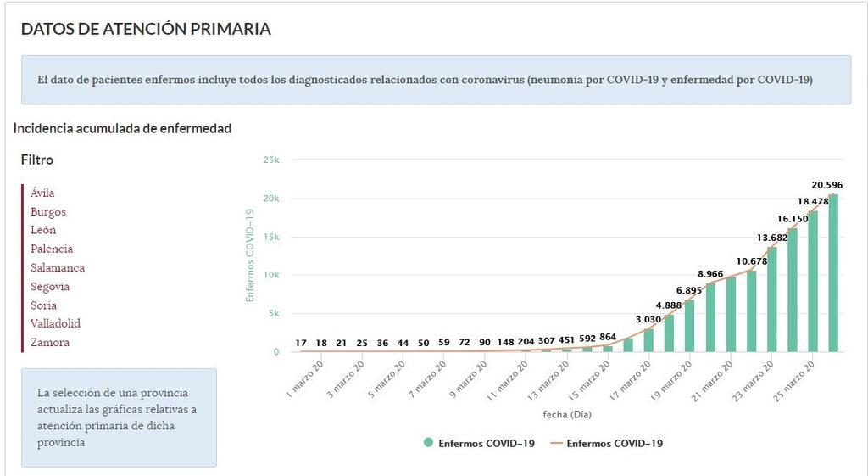Filter the chart by Burgos province
The image size is (868, 476).
(x=48, y=212)
